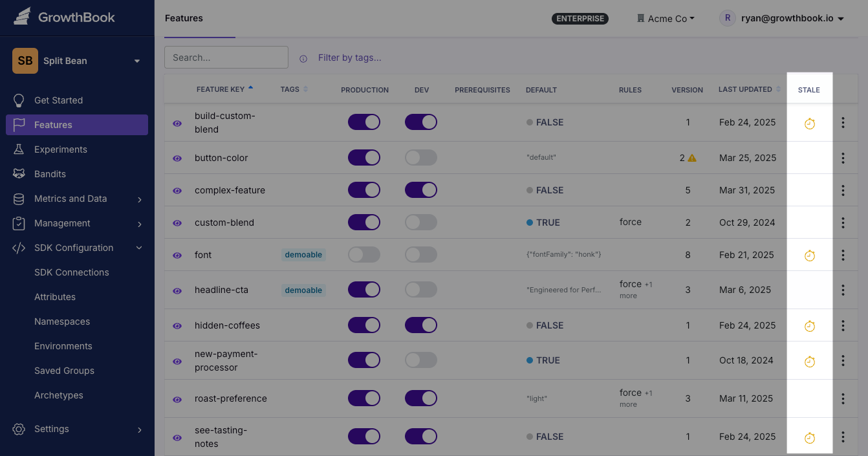The image size is (868, 456).
Task: Open the kebab menu for button-color
Action: coord(843,158)
